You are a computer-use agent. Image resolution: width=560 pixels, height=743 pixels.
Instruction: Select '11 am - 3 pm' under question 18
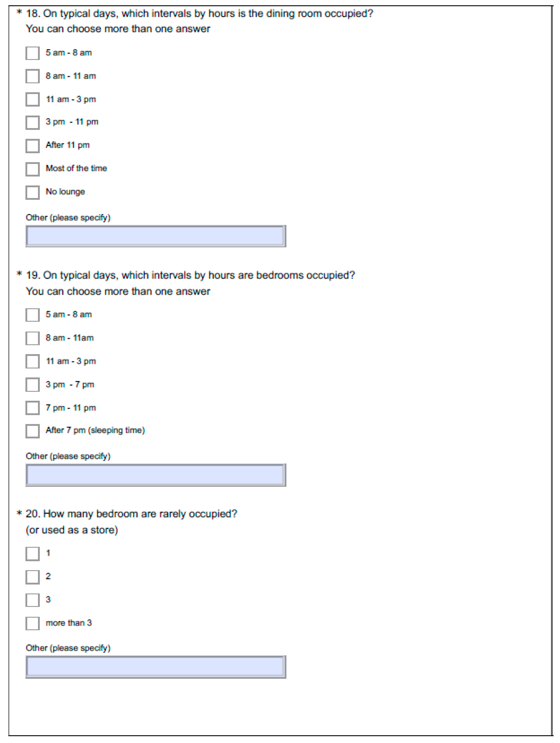[x=33, y=99]
